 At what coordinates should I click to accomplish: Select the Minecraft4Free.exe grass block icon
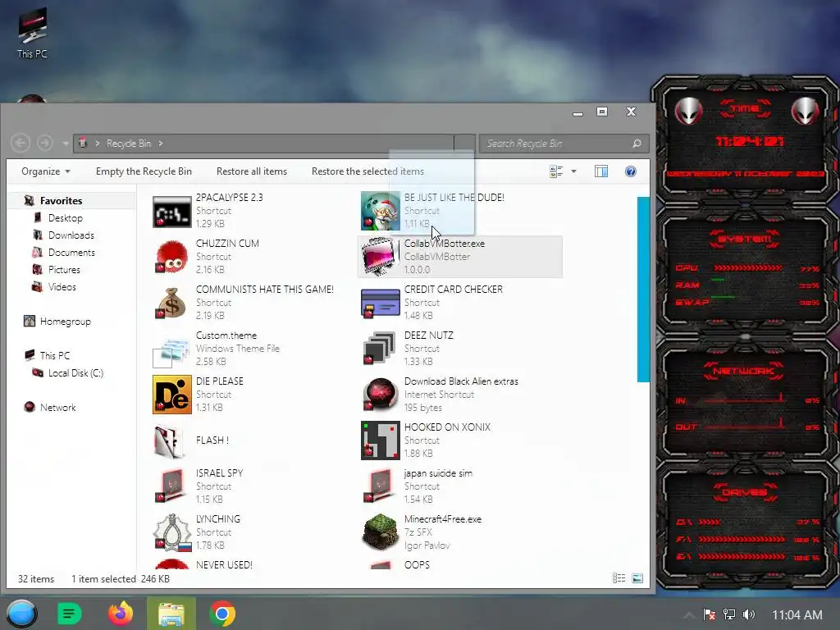[381, 532]
